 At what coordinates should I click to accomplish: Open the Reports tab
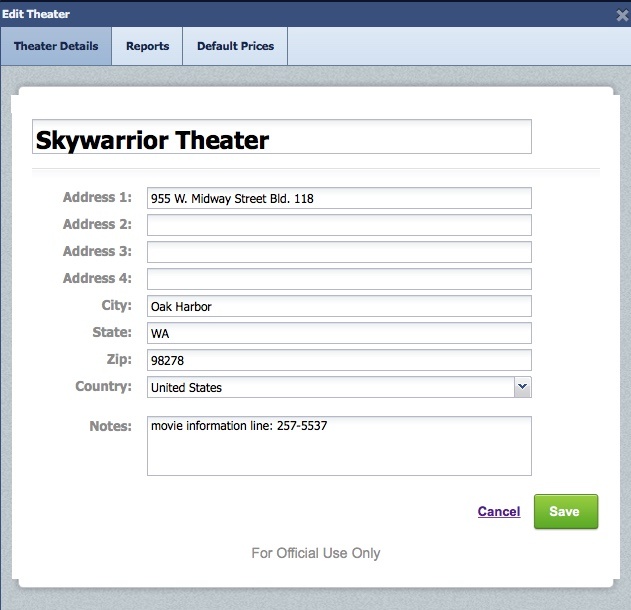click(x=147, y=46)
